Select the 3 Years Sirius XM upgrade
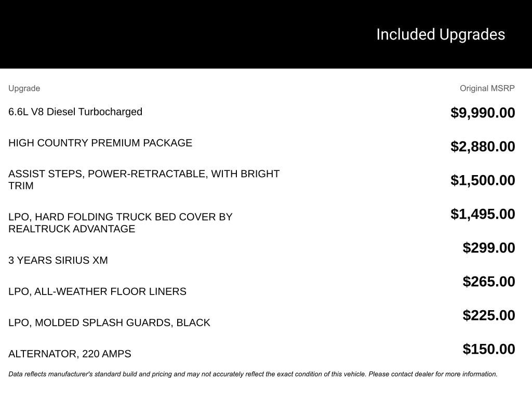 click(x=58, y=260)
